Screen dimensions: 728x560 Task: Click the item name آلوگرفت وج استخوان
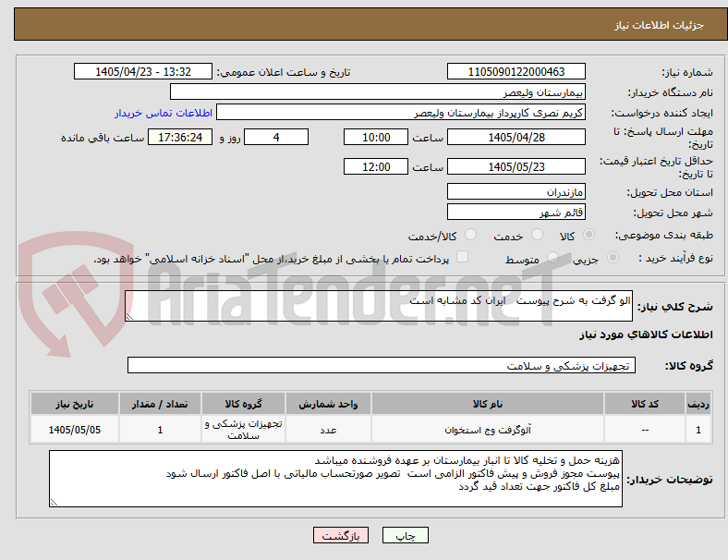(488, 430)
